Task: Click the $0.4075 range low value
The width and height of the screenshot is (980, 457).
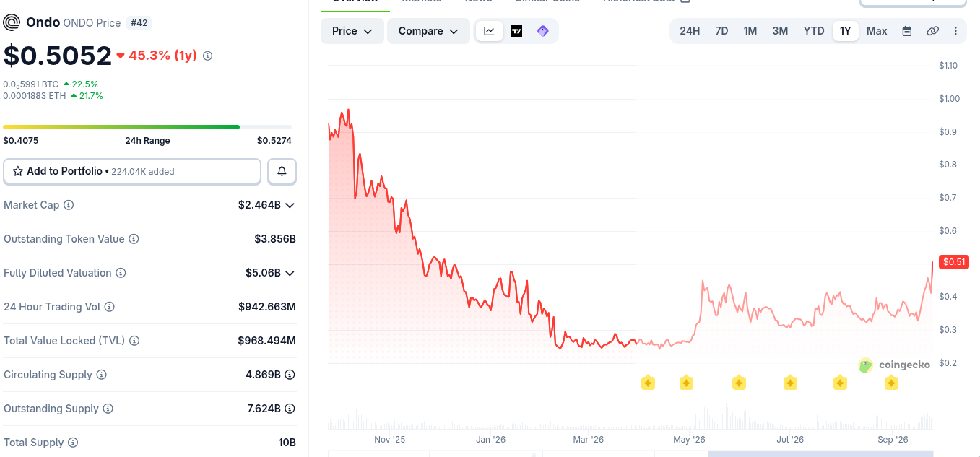Action: [x=21, y=141]
